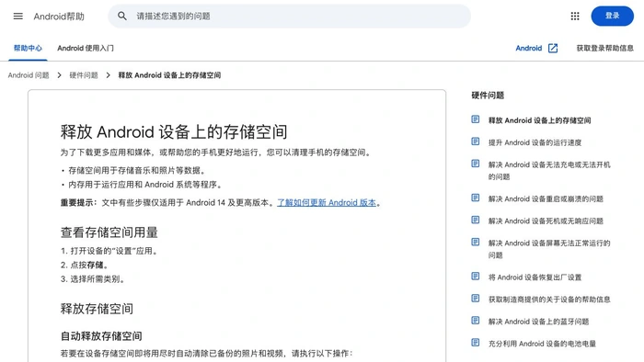Open sidebar link 充分利用 Android 设备的电池电量

coord(542,344)
